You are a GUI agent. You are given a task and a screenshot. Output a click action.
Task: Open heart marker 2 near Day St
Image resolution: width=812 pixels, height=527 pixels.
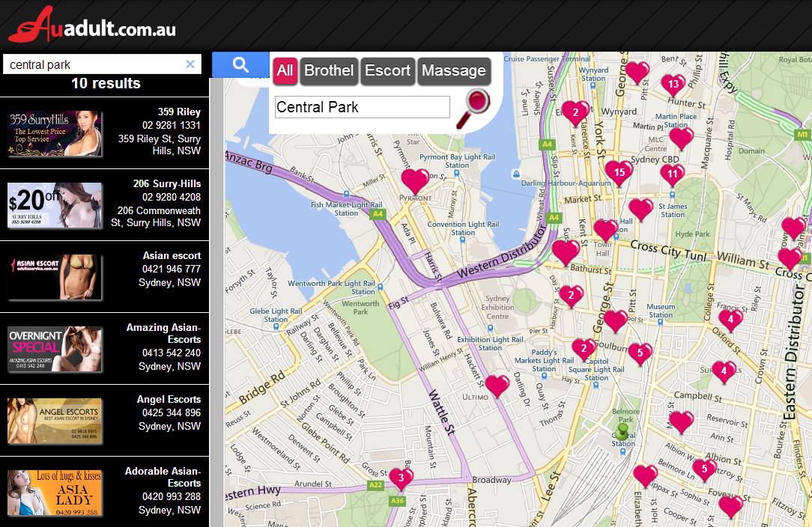(572, 296)
